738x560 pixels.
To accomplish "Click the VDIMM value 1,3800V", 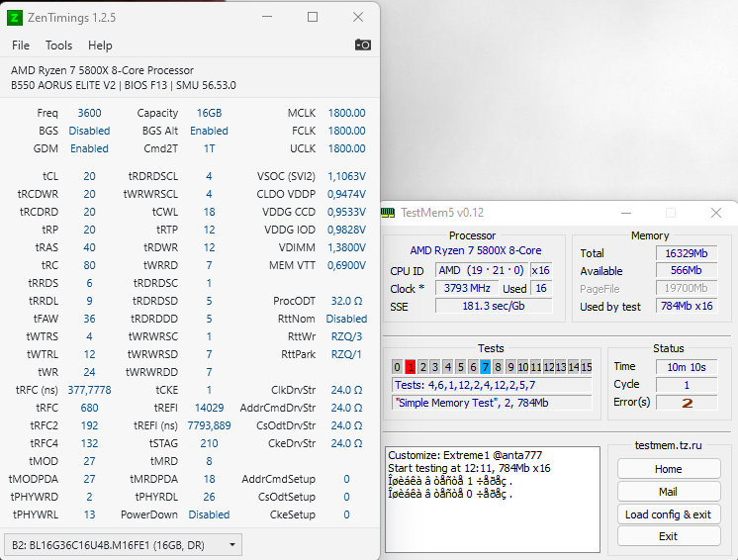I will click(346, 247).
